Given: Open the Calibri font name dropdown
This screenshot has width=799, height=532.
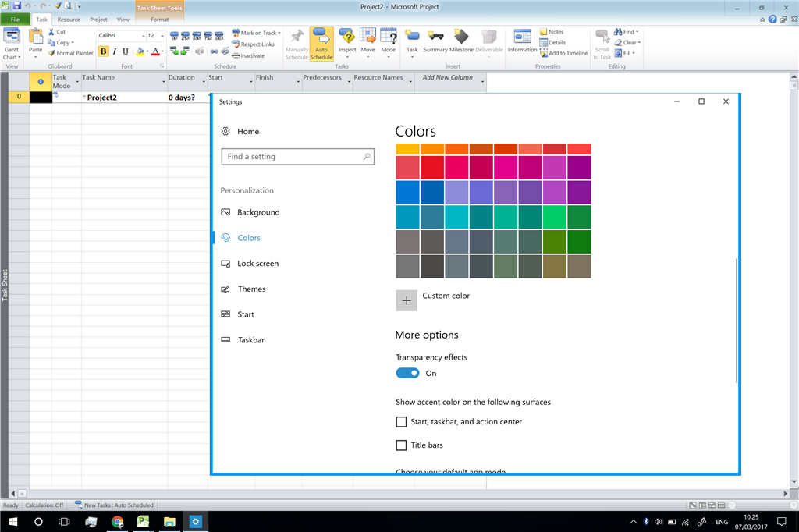Looking at the screenshot, I should (144, 36).
